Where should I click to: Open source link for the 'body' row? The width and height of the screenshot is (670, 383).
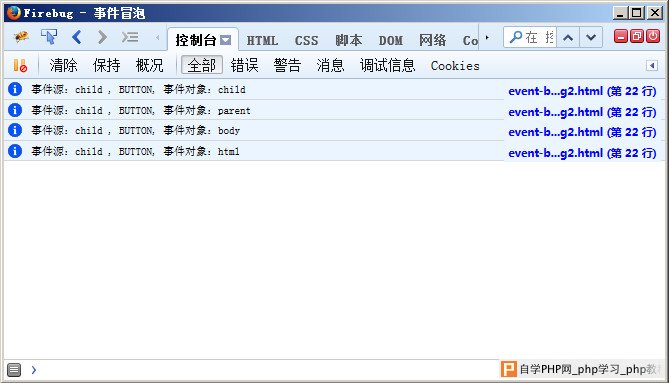[x=582, y=132]
